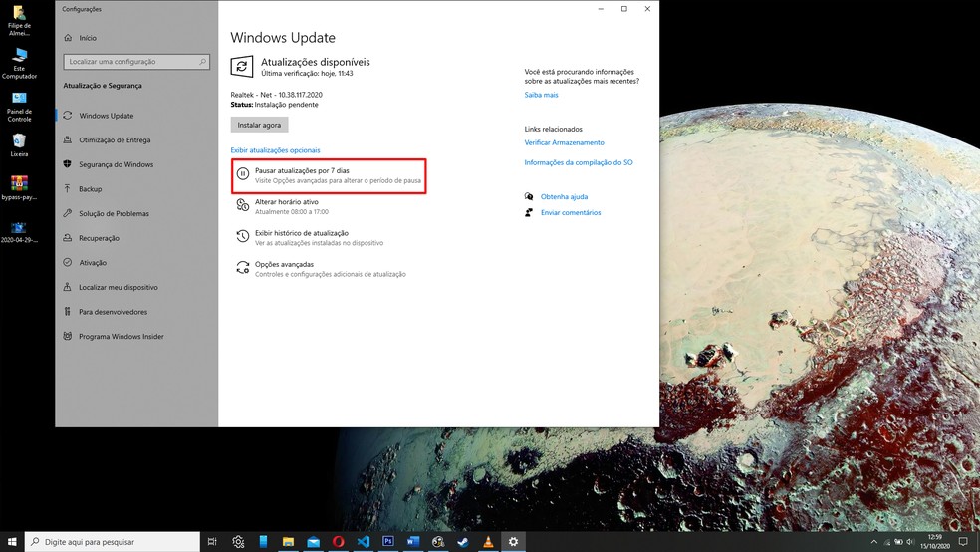Open Verificar Armazenamento link
This screenshot has width=980, height=552.
click(x=564, y=142)
